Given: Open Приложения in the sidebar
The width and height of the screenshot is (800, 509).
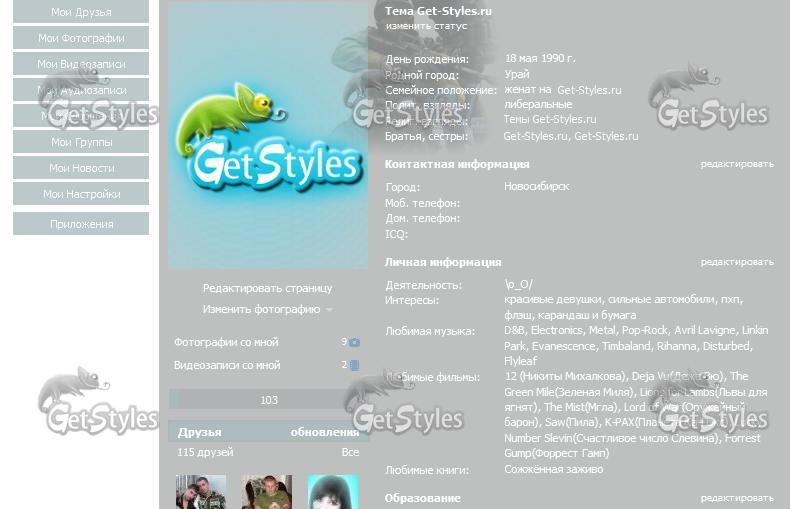Looking at the screenshot, I should coord(81,225).
